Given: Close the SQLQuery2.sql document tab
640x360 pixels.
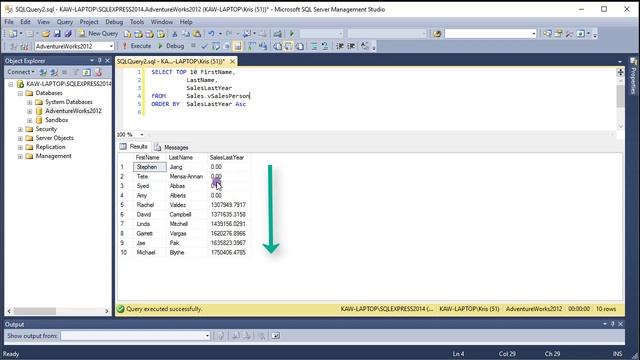Looking at the screenshot, I should pyautogui.click(x=232, y=61).
